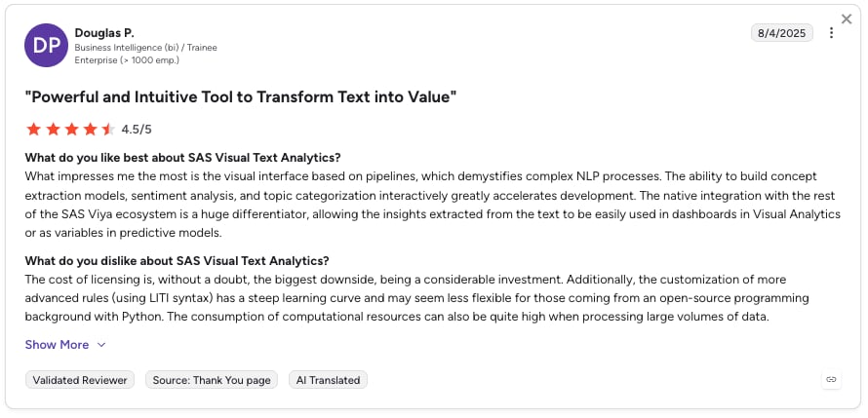This screenshot has width=868, height=418.
Task: Select the Validated Reviewer tag
Action: (x=80, y=380)
